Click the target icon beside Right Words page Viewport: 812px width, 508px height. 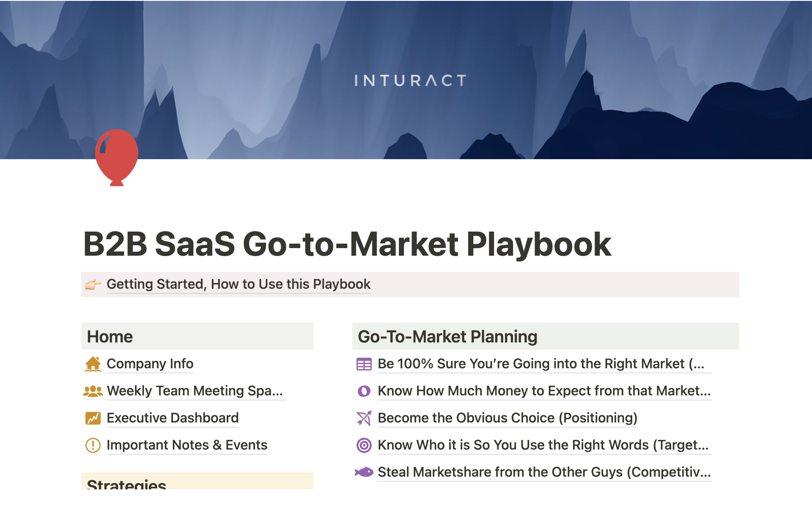pyautogui.click(x=364, y=445)
